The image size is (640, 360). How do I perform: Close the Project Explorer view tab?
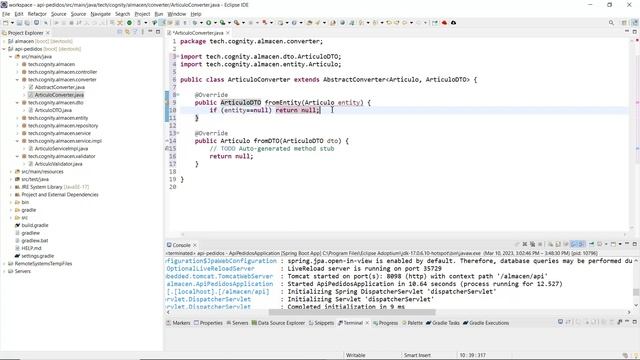(48, 33)
